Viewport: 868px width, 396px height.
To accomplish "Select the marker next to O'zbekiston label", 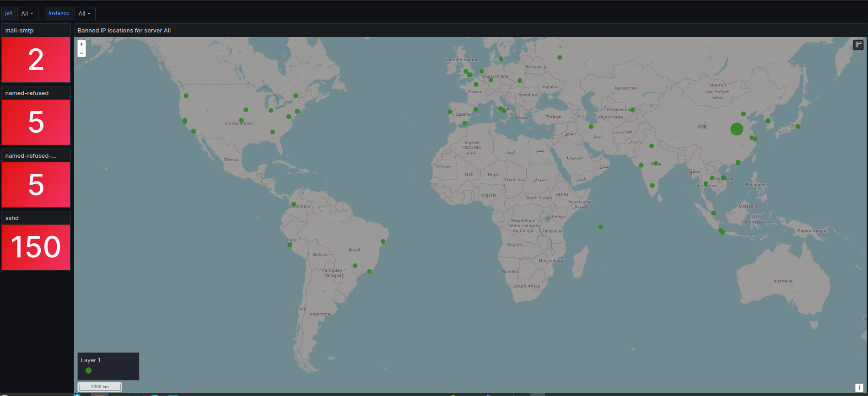I will click(632, 110).
